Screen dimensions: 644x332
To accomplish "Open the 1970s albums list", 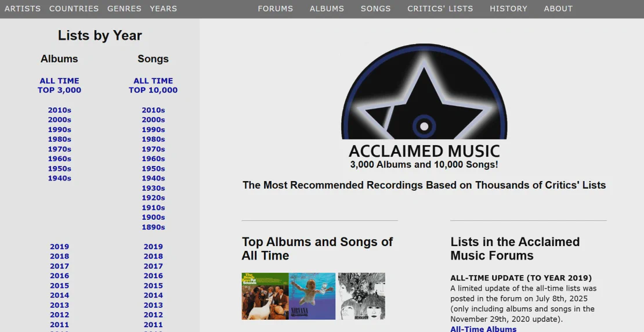I will click(60, 149).
